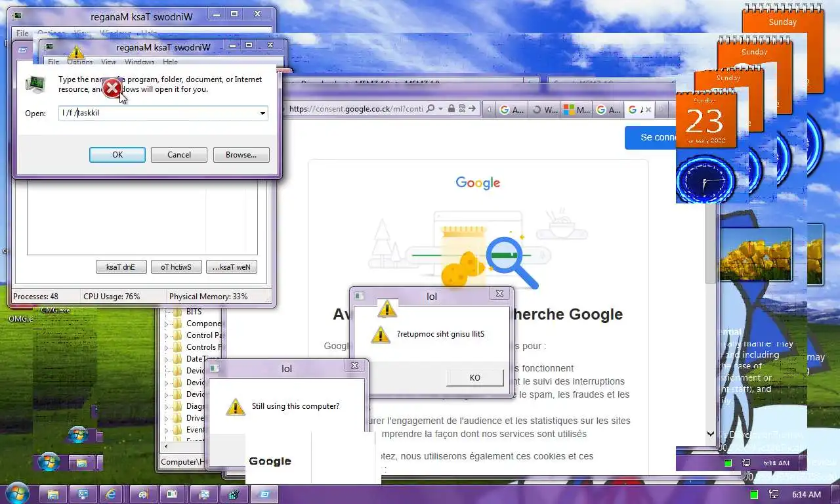Viewport: 840px width, 504px height.
Task: Open Help menu in front Task Manager
Action: pos(170,62)
